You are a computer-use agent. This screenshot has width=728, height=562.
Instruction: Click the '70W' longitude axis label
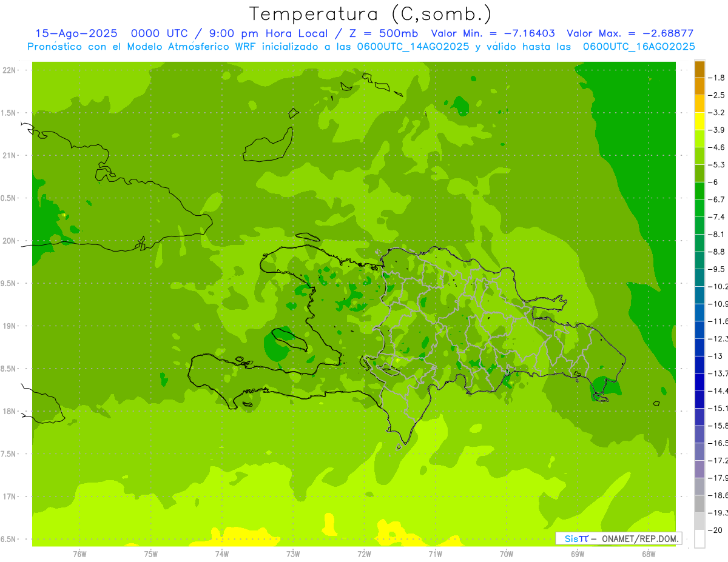point(506,554)
